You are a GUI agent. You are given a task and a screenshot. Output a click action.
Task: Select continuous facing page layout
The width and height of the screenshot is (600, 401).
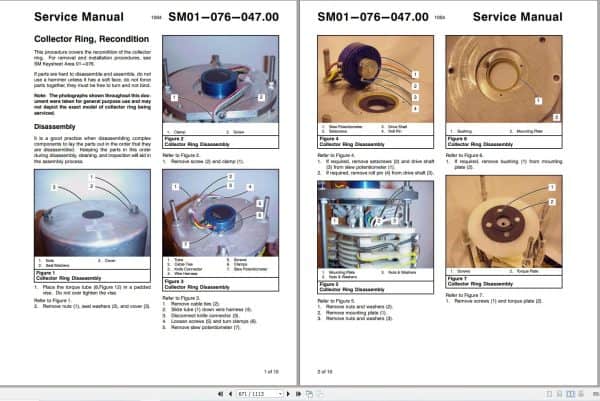coord(581,394)
